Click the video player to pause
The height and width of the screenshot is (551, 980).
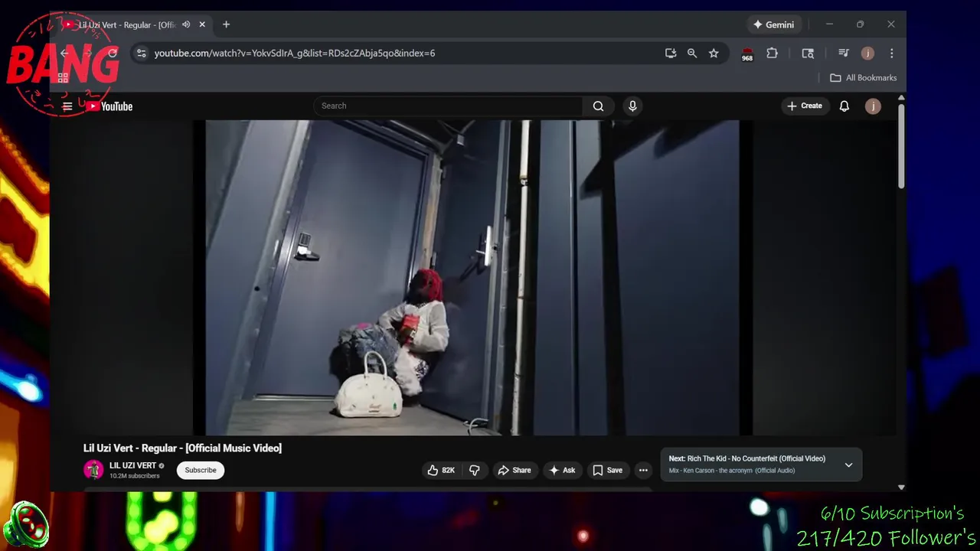tap(473, 277)
